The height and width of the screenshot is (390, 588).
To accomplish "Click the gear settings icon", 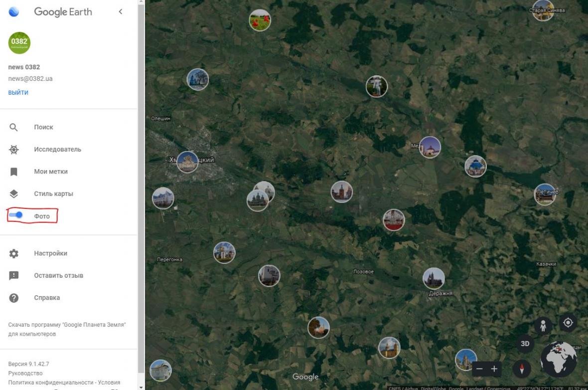I will (x=14, y=253).
